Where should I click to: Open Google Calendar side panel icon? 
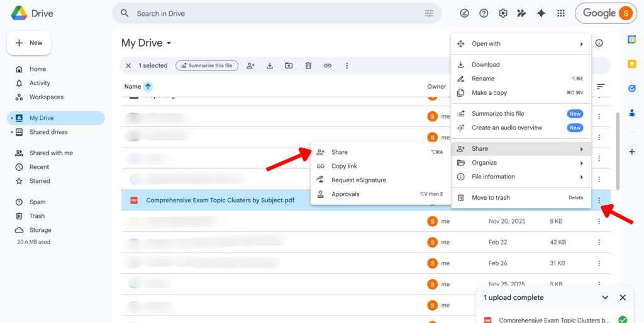coord(632,40)
